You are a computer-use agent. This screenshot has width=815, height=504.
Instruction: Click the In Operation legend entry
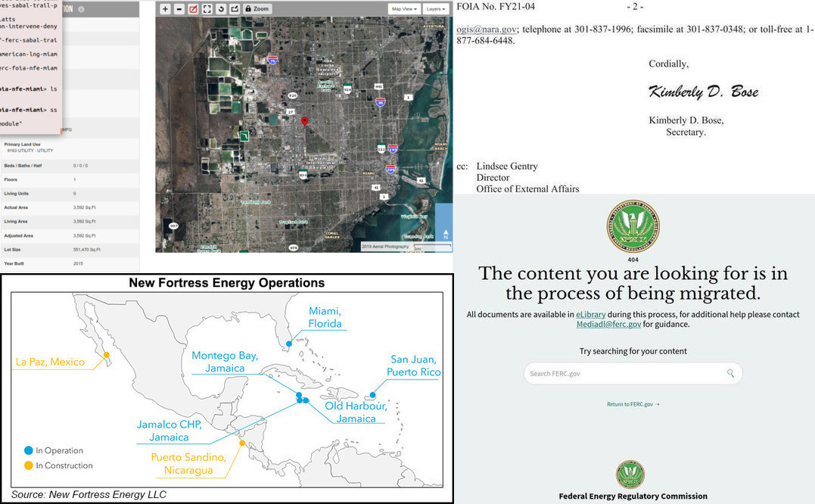pyautogui.click(x=54, y=450)
